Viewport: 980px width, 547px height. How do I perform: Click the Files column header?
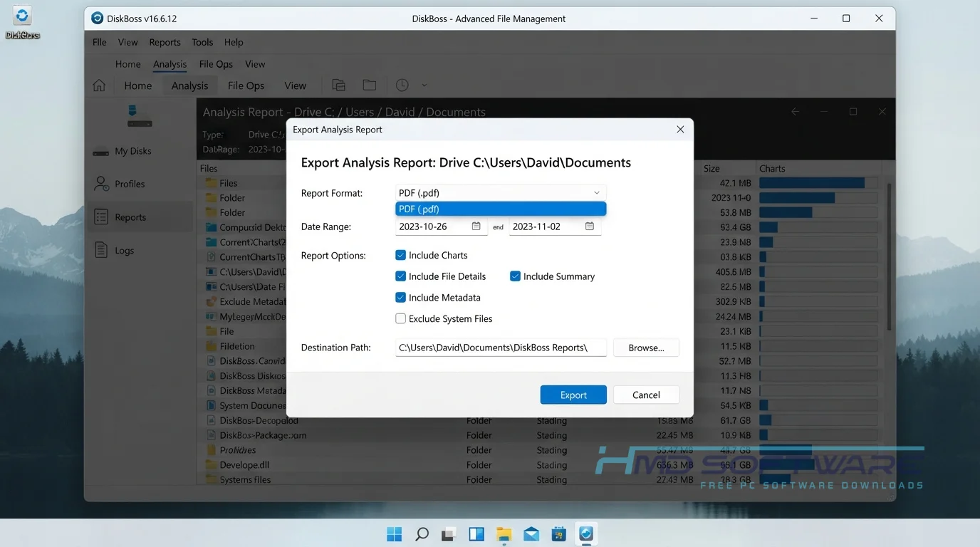209,169
